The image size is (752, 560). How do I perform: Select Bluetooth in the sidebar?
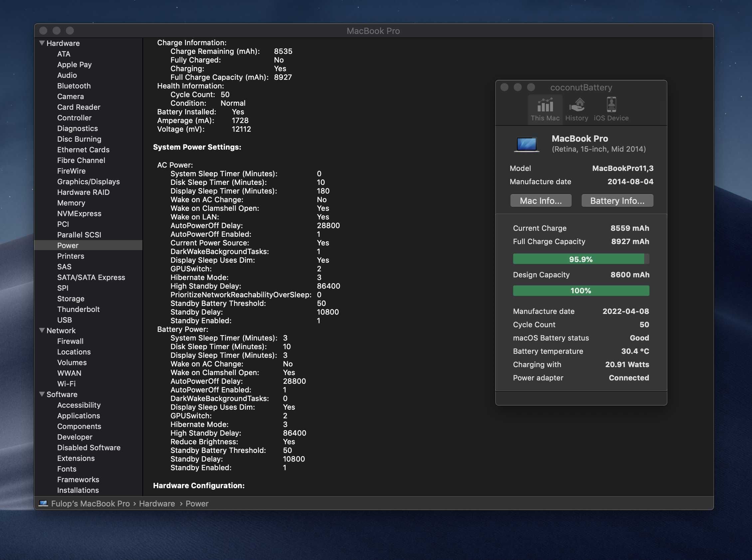click(74, 86)
